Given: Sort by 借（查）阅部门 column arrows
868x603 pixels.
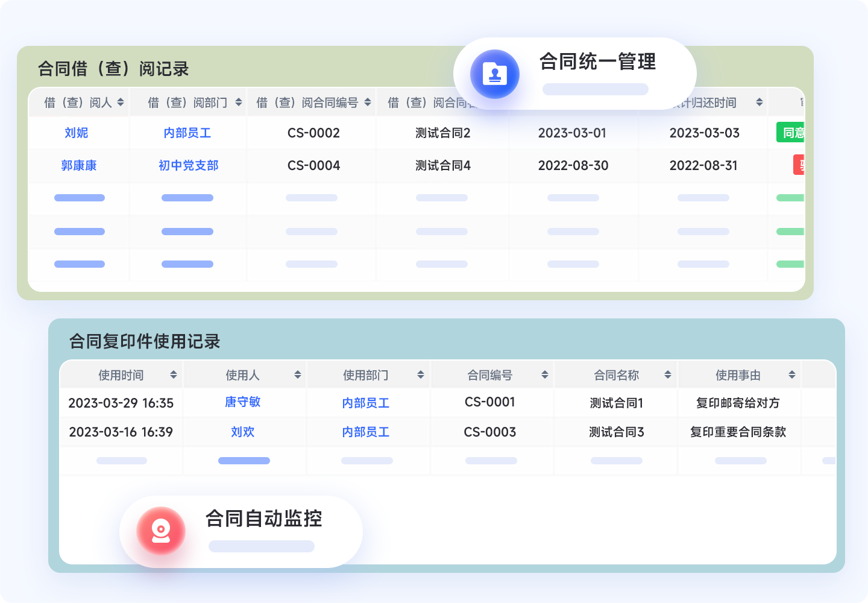Looking at the screenshot, I should 239,103.
